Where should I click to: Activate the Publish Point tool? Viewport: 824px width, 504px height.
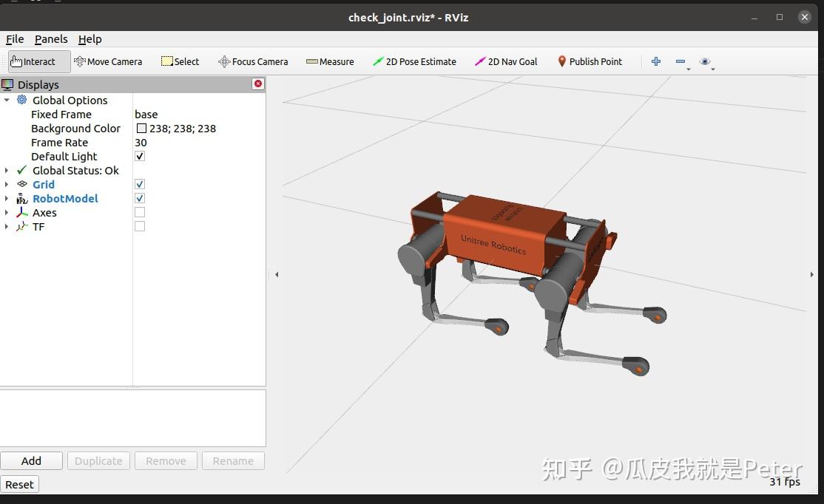(590, 61)
